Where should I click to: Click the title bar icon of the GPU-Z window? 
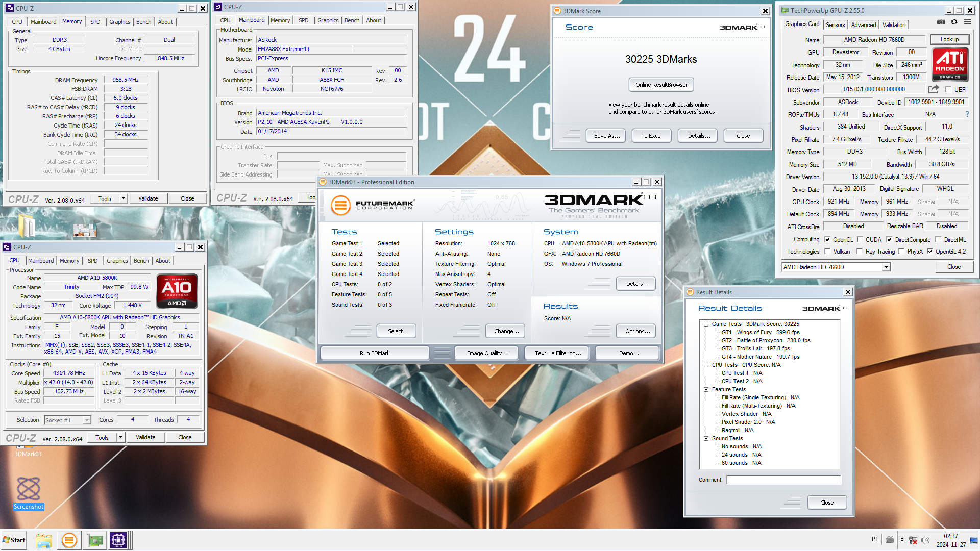tap(785, 10)
